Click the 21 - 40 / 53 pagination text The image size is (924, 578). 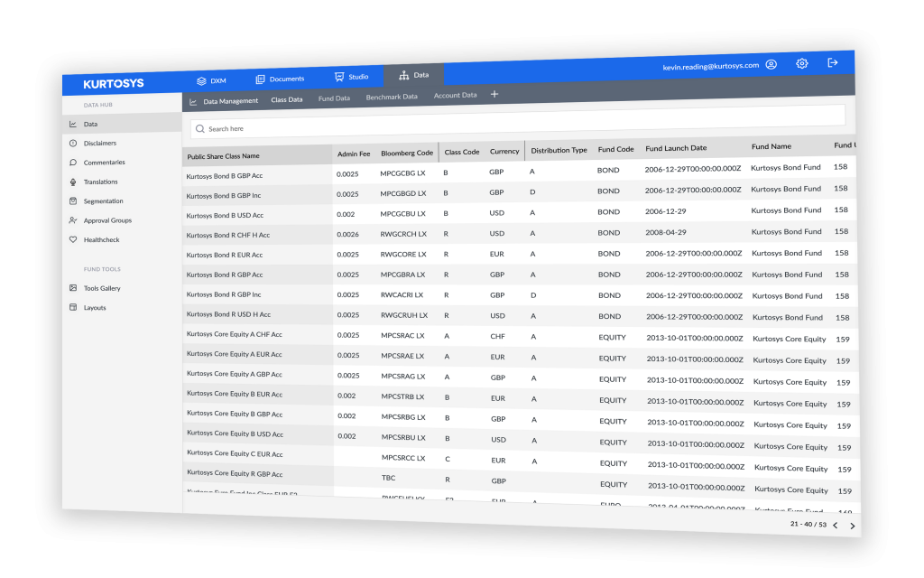(x=808, y=524)
